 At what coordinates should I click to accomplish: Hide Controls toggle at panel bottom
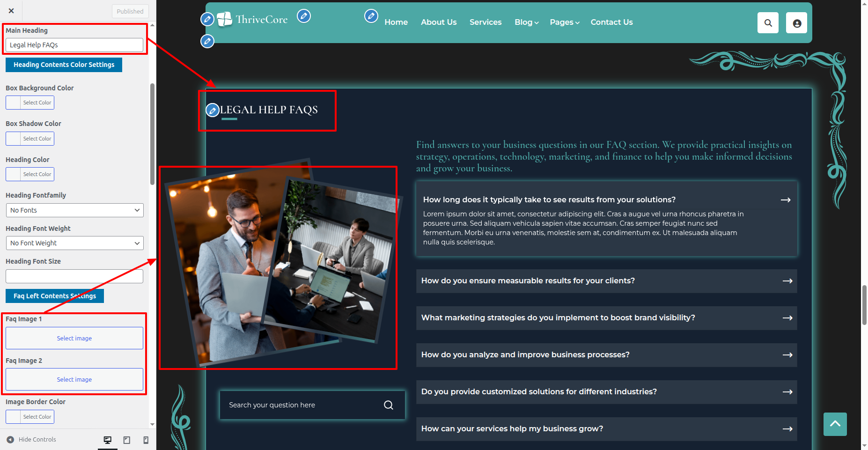(x=31, y=440)
